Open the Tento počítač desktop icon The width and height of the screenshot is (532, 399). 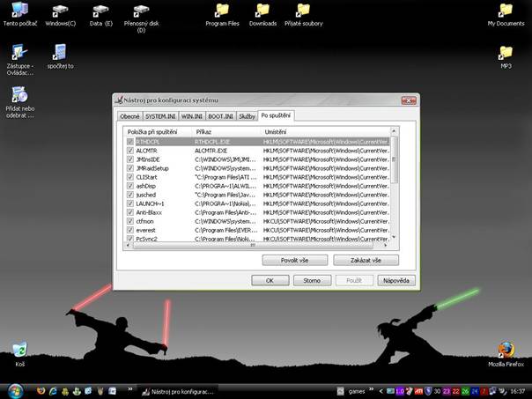click(x=19, y=14)
